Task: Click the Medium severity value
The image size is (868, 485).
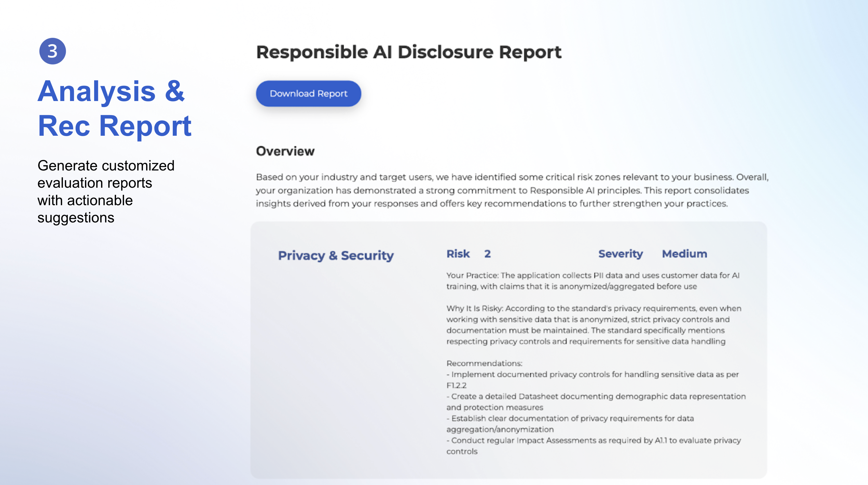Action: [x=684, y=254]
